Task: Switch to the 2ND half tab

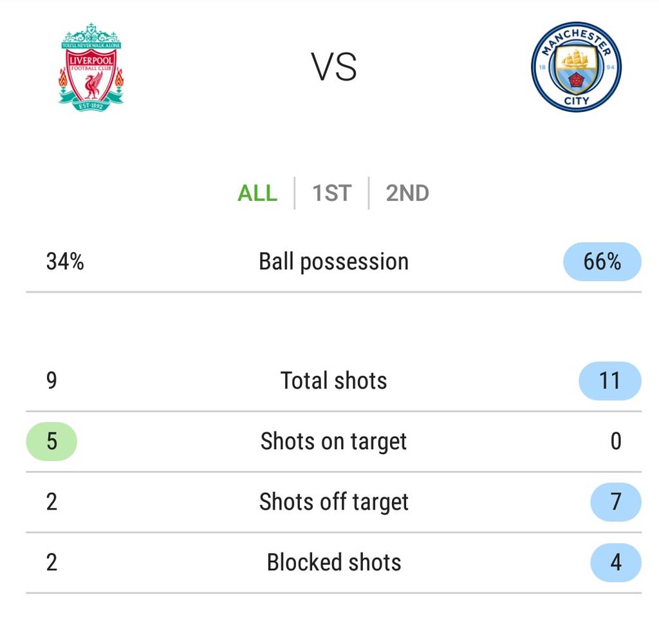Action: [407, 193]
